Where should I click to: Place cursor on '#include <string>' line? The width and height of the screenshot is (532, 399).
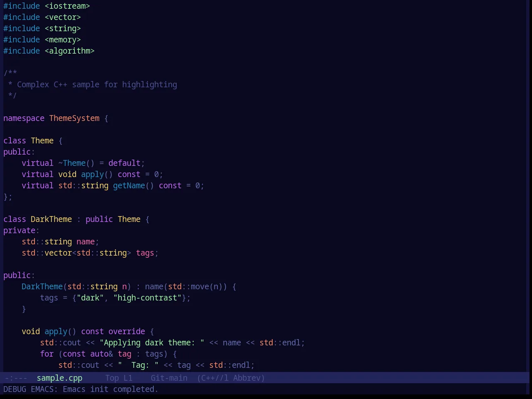pos(42,29)
